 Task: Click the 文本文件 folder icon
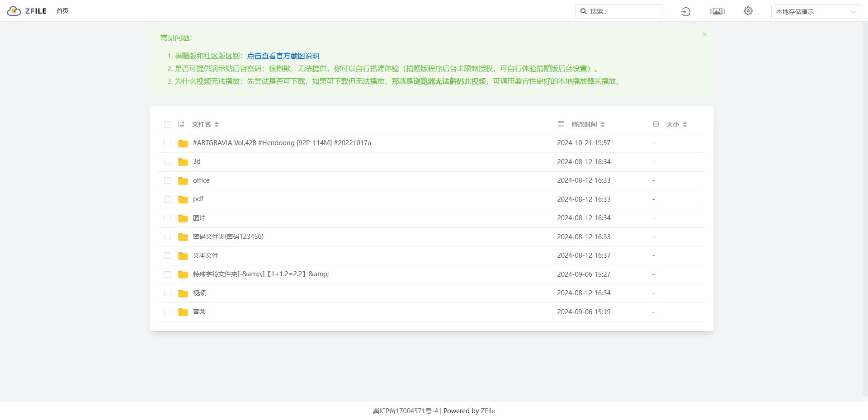coord(183,256)
